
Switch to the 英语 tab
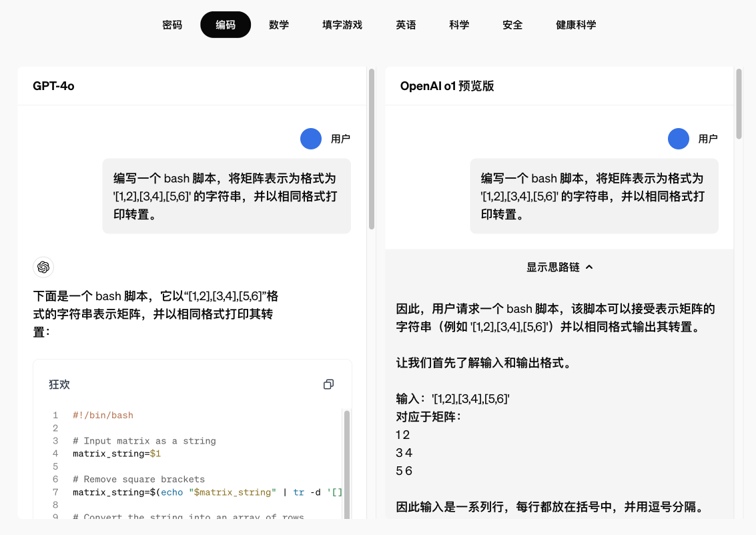point(406,25)
